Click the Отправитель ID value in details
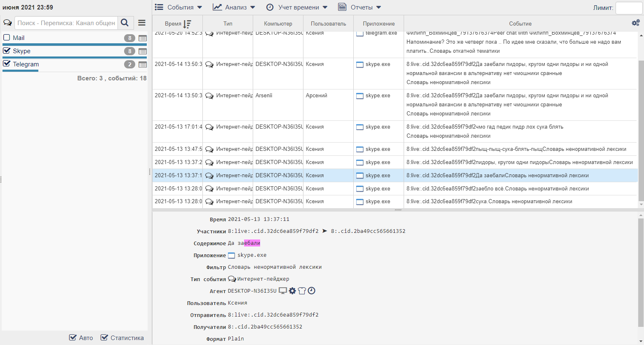 273,315
